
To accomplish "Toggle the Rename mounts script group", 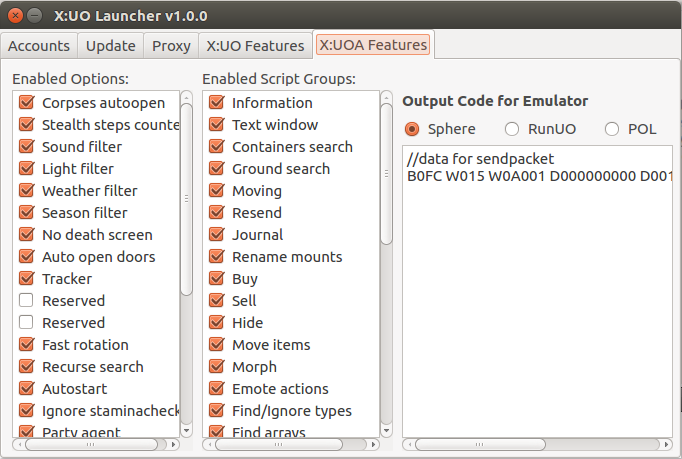I will tap(217, 257).
